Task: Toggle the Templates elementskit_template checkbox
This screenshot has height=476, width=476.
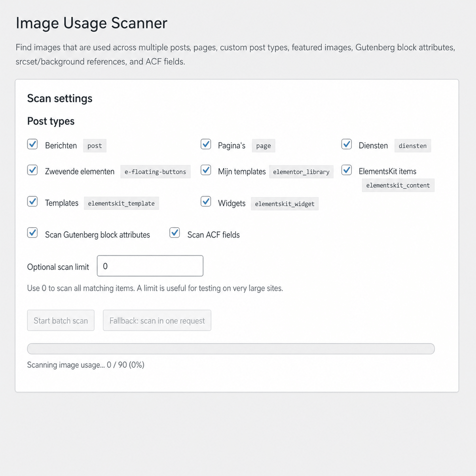Action: pyautogui.click(x=33, y=202)
